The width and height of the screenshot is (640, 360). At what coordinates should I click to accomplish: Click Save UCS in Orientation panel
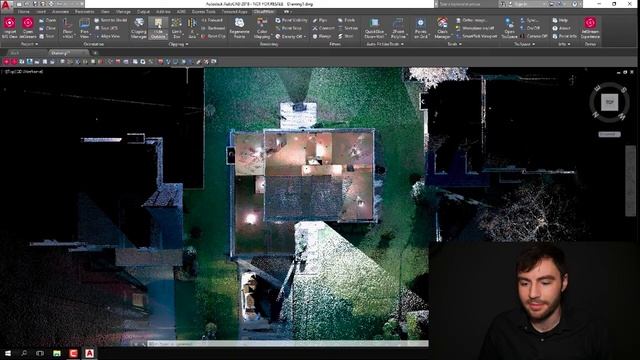click(x=106, y=28)
